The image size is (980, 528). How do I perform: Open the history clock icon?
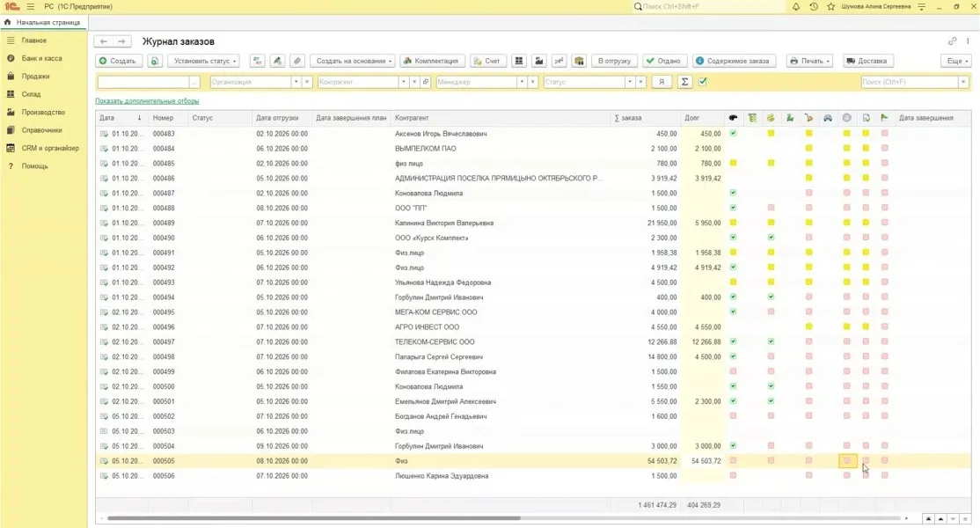813,6
